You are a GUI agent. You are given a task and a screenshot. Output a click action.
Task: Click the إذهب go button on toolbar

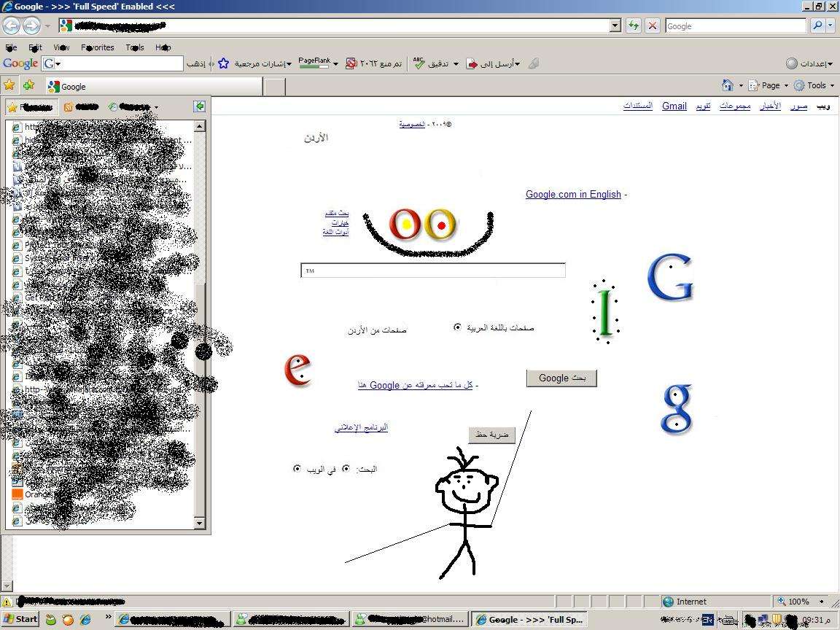coord(196,63)
